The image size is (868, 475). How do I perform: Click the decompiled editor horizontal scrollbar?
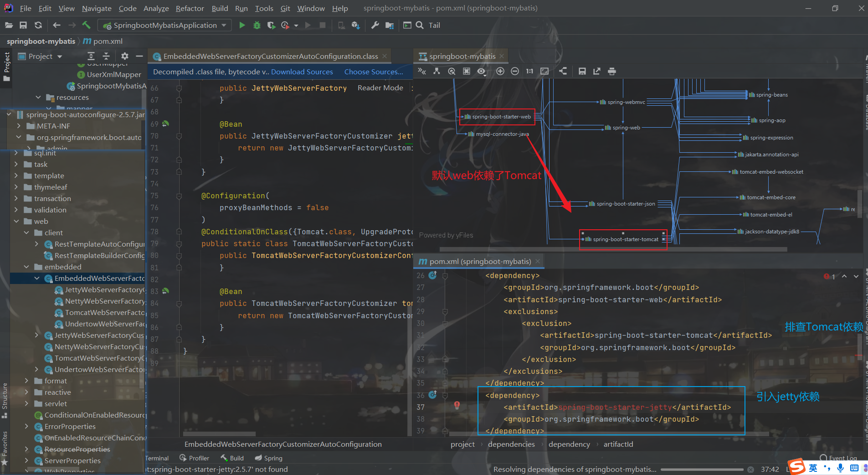[x=219, y=434]
